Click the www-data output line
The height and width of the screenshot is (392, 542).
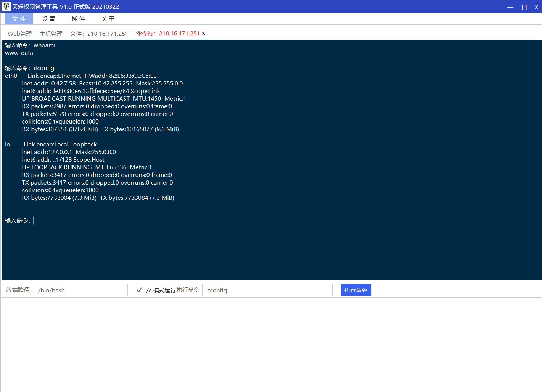click(x=19, y=53)
